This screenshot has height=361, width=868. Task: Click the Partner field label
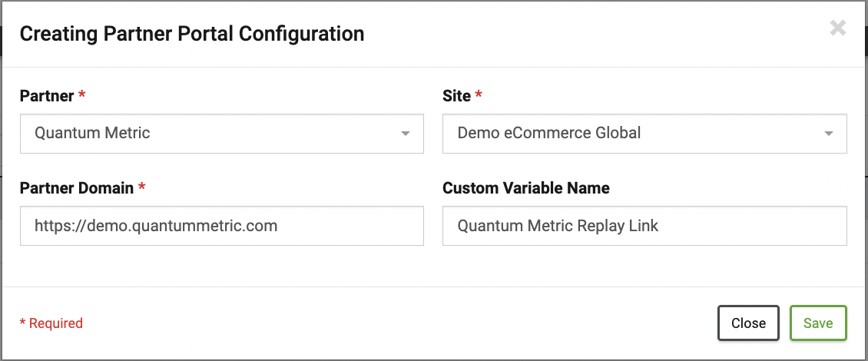[47, 96]
